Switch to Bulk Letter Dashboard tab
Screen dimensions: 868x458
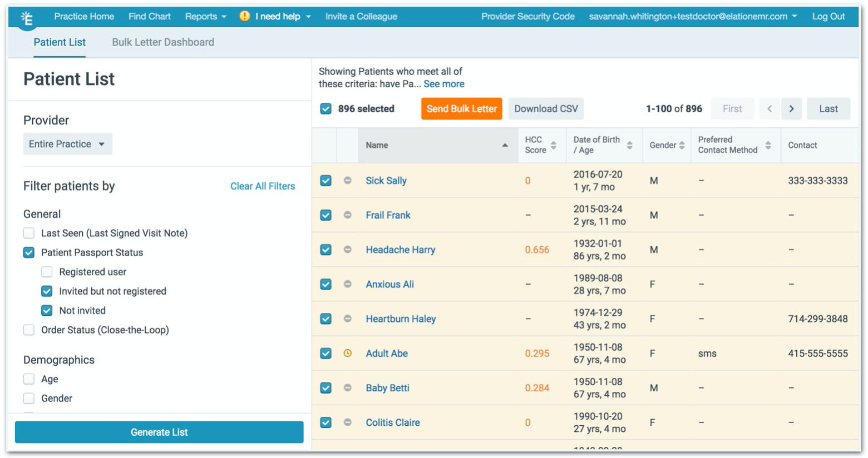click(162, 42)
